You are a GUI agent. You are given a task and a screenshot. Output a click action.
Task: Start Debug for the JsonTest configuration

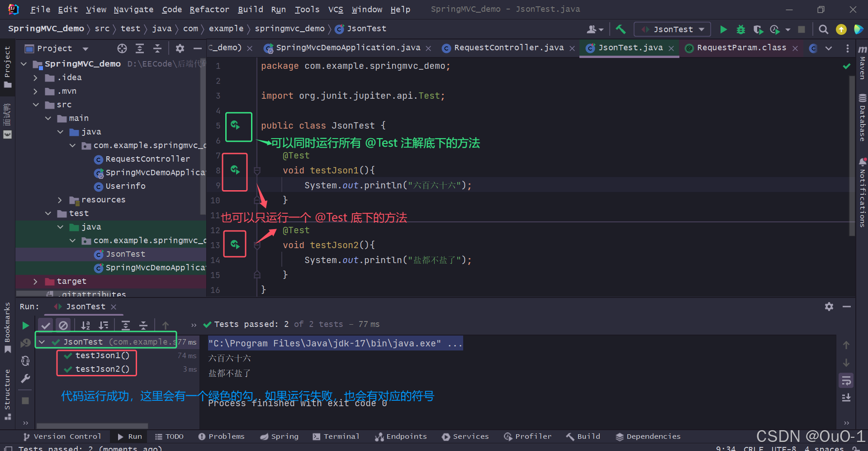coord(740,29)
